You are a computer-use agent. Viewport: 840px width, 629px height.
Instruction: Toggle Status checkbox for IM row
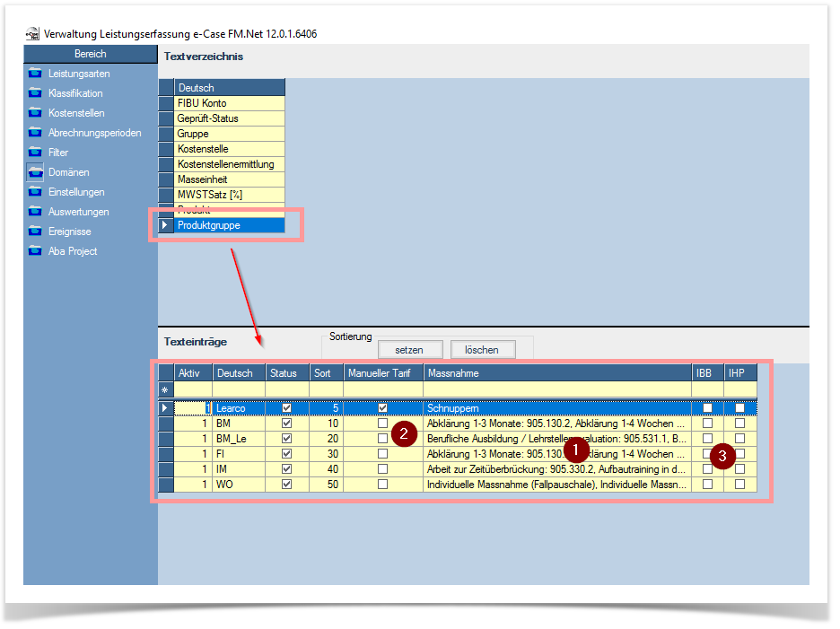pyautogui.click(x=287, y=468)
